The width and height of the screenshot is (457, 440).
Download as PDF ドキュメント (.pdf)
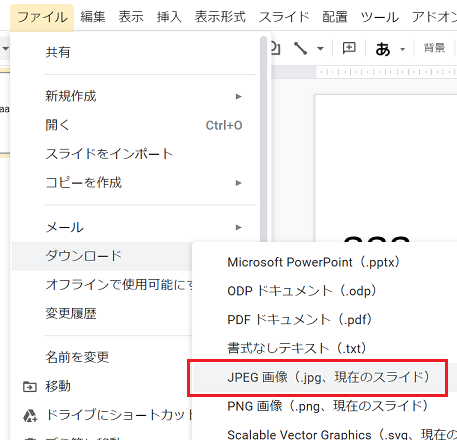pyautogui.click(x=324, y=320)
